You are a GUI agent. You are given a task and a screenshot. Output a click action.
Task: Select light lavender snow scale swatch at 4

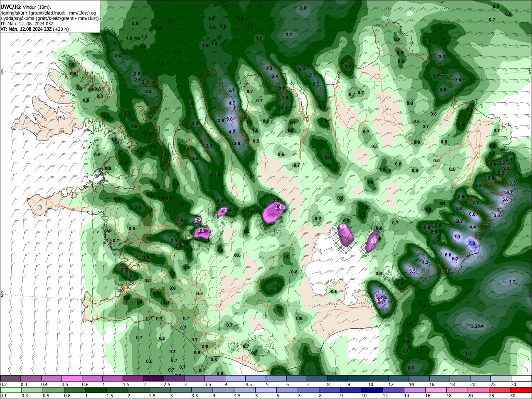tap(235, 379)
